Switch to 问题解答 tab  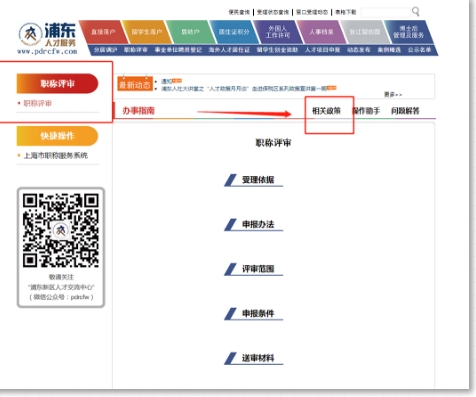(x=405, y=111)
